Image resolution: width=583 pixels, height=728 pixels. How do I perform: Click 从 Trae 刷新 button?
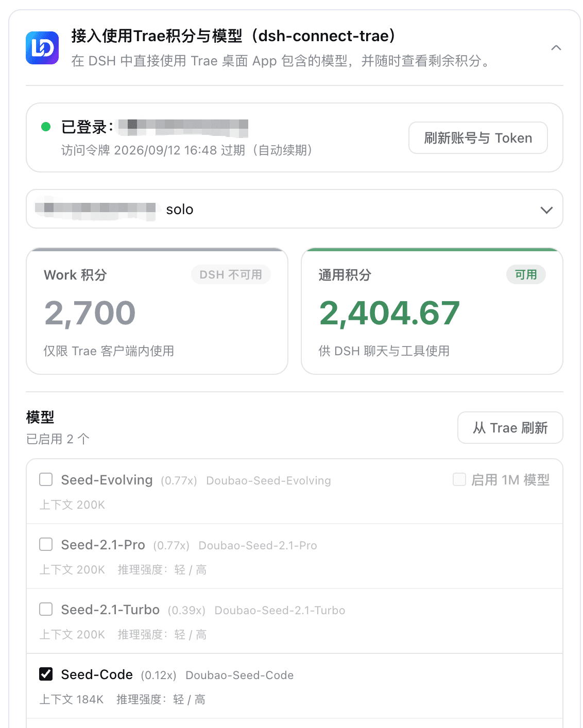[x=510, y=427]
